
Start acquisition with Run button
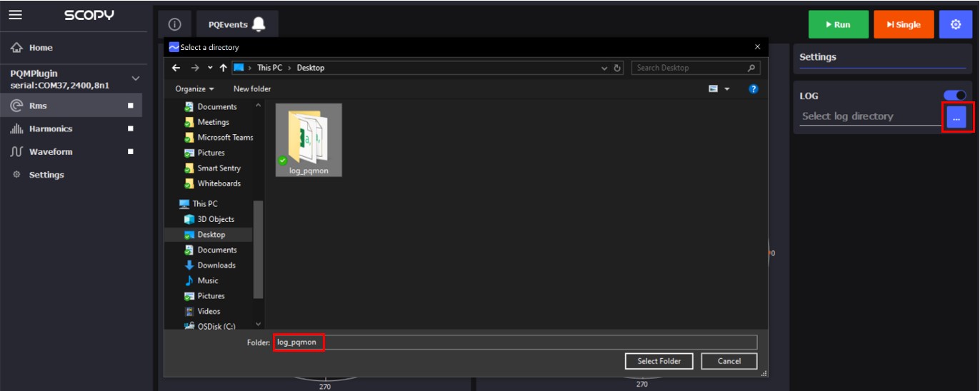tap(839, 24)
